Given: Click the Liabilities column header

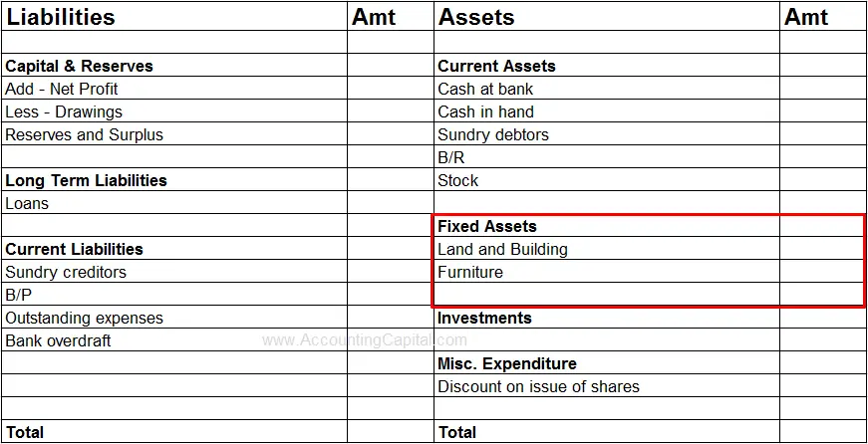Looking at the screenshot, I should [x=61, y=17].
